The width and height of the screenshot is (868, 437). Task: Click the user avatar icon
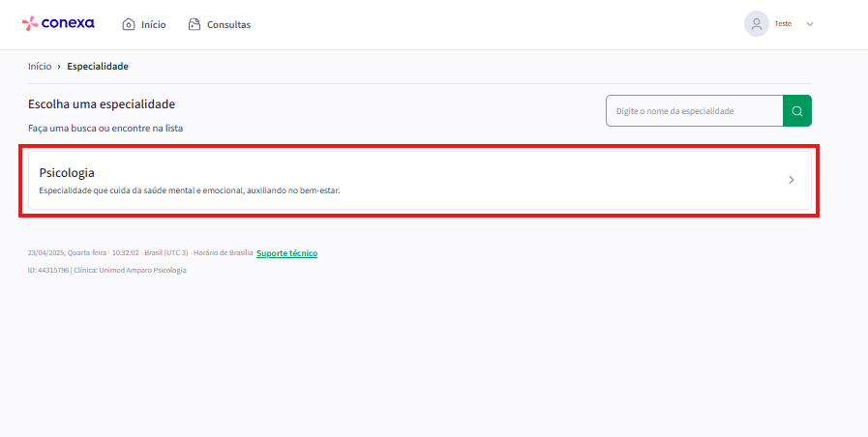click(x=756, y=24)
